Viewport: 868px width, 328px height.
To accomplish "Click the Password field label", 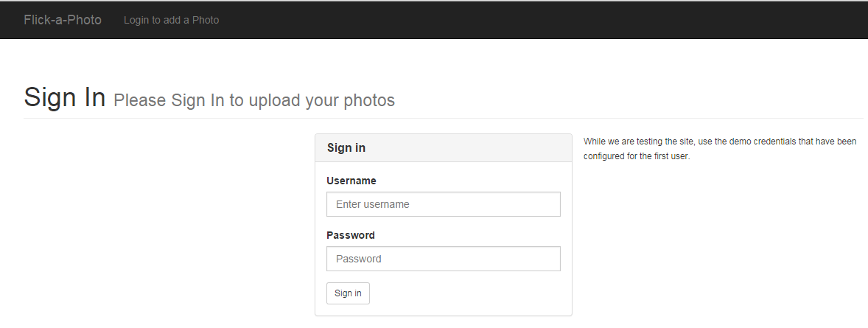I will click(x=350, y=235).
